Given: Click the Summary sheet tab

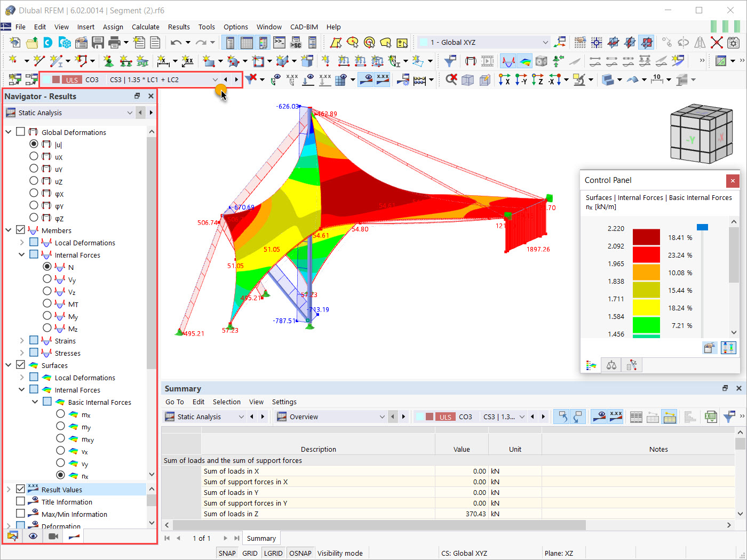Looking at the screenshot, I should click(x=261, y=538).
